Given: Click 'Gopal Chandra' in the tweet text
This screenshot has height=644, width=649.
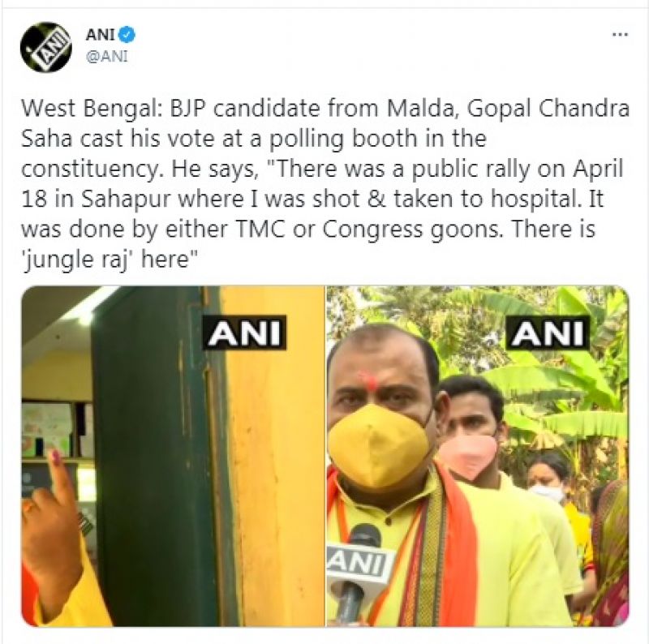Looking at the screenshot, I should coord(548,109).
